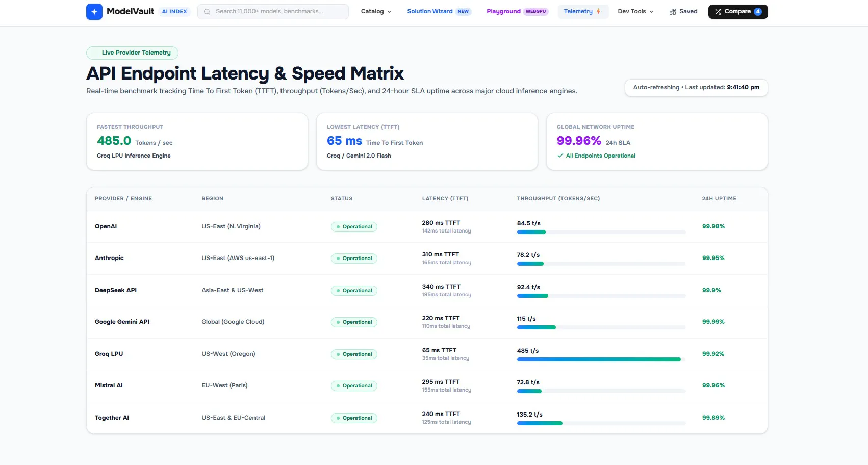Open the Telemetry nav item
The image size is (868, 465).
pyautogui.click(x=583, y=11)
